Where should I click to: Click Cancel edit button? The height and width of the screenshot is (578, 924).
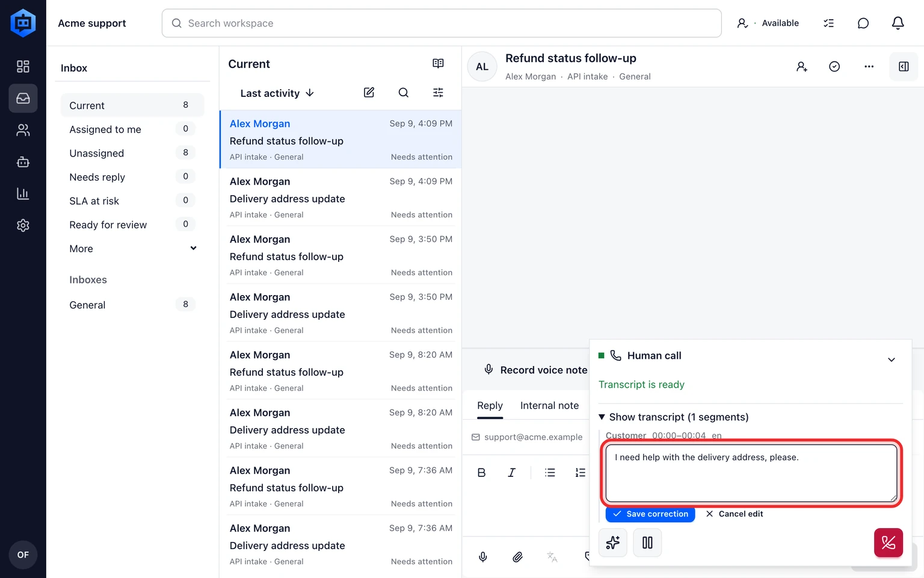(x=735, y=514)
